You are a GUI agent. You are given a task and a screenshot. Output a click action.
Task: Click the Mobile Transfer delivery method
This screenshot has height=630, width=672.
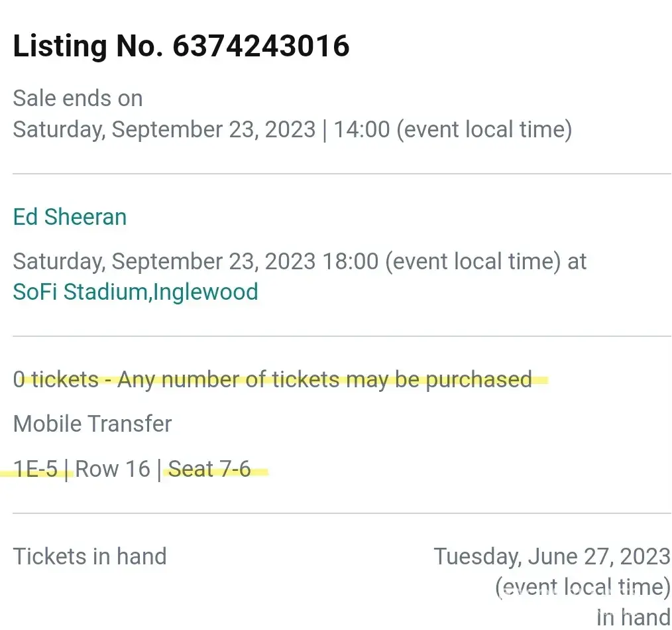pos(92,424)
